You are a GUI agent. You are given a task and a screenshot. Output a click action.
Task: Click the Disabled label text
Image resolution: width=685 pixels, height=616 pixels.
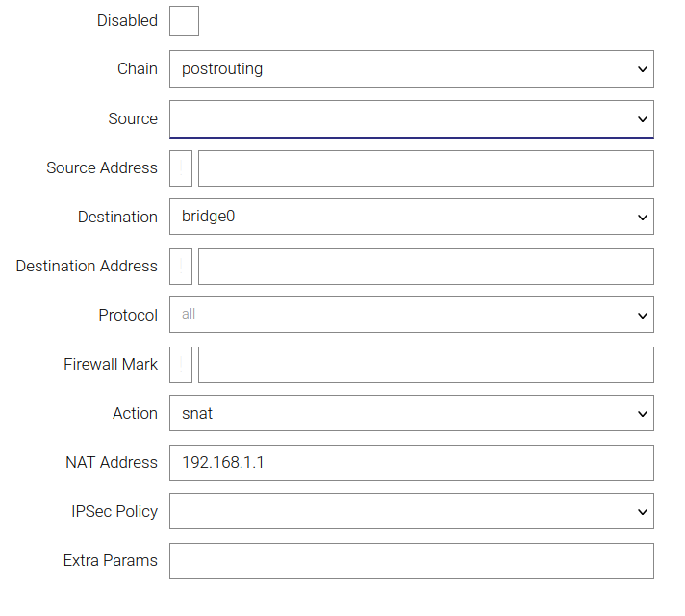127,20
